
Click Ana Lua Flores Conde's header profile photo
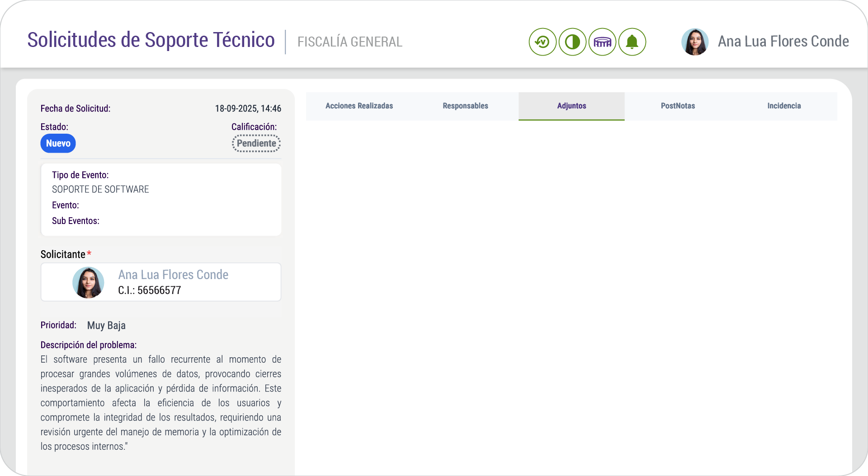pyautogui.click(x=695, y=41)
